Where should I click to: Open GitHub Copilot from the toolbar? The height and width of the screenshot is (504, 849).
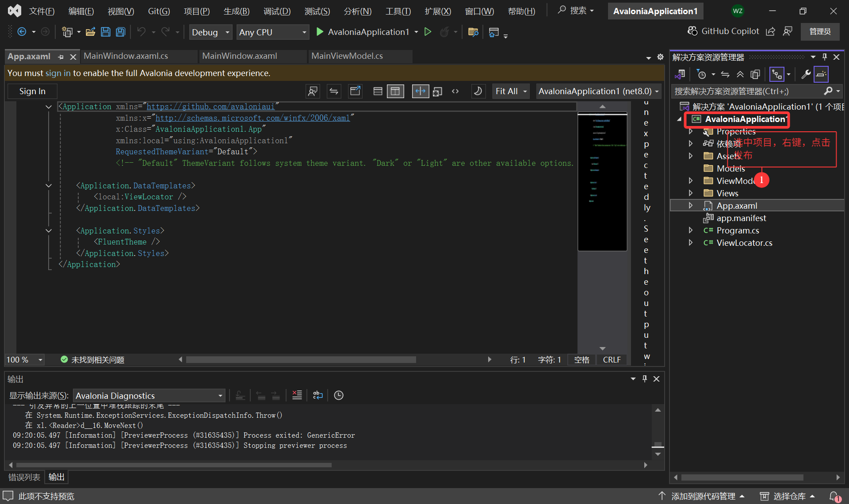tap(723, 31)
